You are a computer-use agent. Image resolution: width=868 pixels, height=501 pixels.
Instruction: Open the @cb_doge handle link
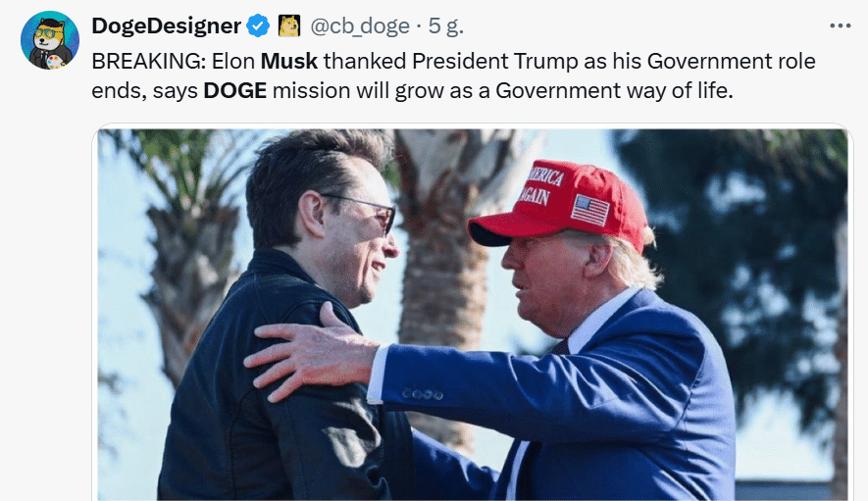point(360,26)
